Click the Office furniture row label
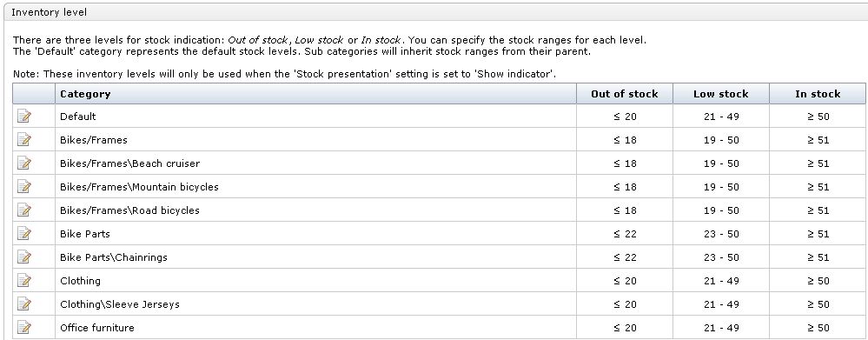 pos(97,328)
